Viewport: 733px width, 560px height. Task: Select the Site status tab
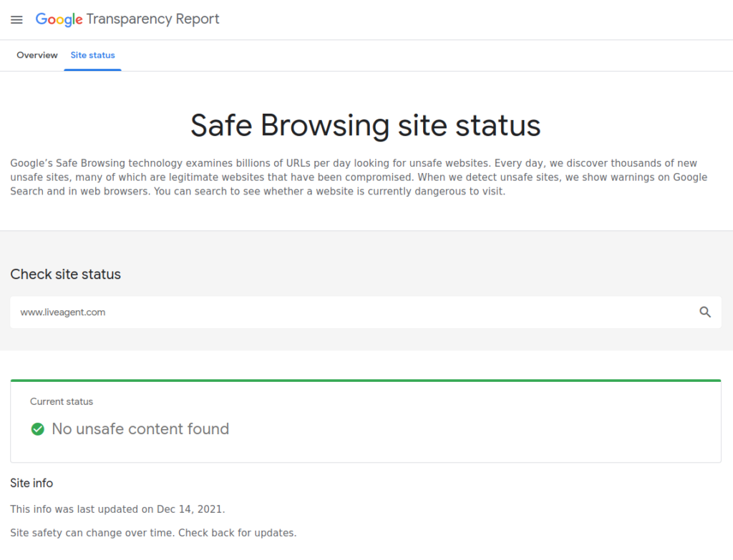[92, 55]
